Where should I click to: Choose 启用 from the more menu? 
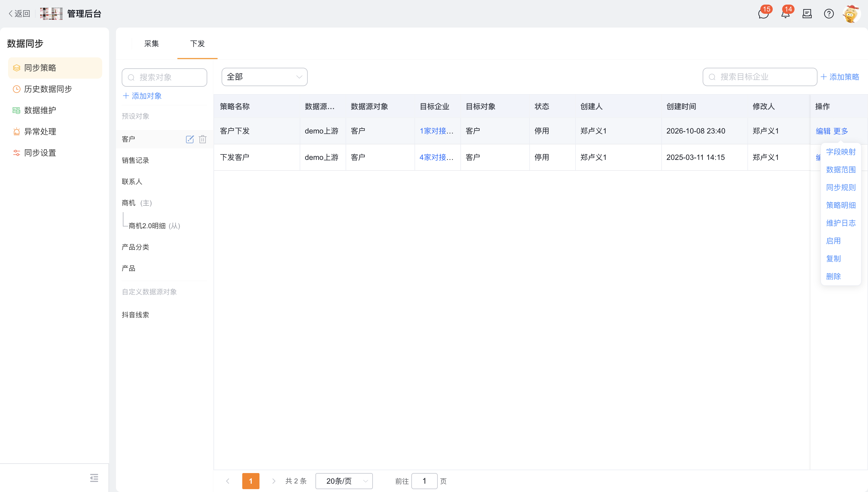(833, 241)
